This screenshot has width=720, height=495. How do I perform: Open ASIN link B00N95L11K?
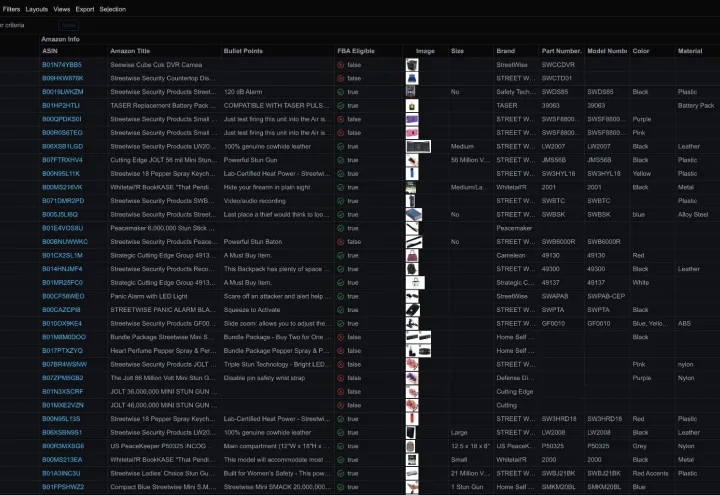tap(61, 174)
